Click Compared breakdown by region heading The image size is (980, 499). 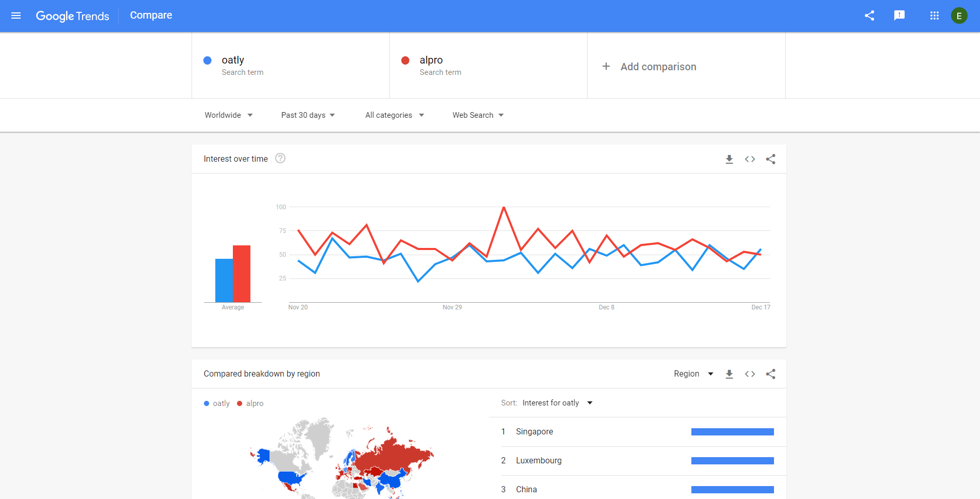pos(262,373)
